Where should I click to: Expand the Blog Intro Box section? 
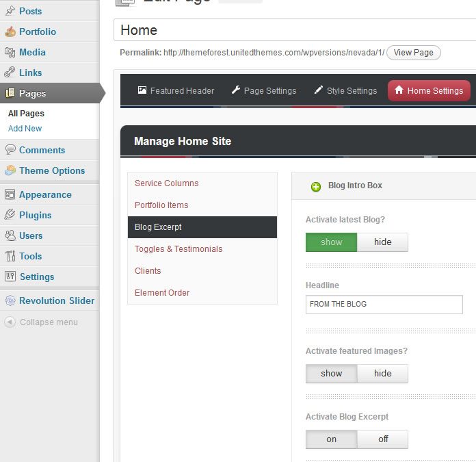pos(316,186)
